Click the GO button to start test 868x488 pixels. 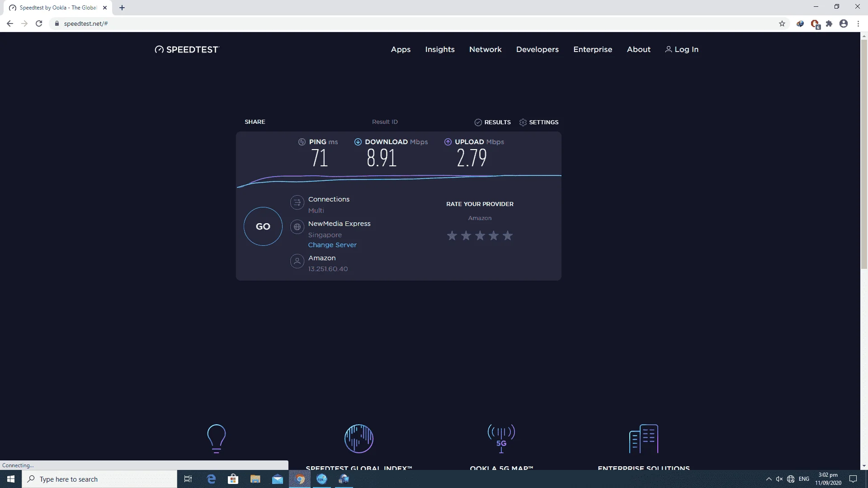[x=263, y=226]
